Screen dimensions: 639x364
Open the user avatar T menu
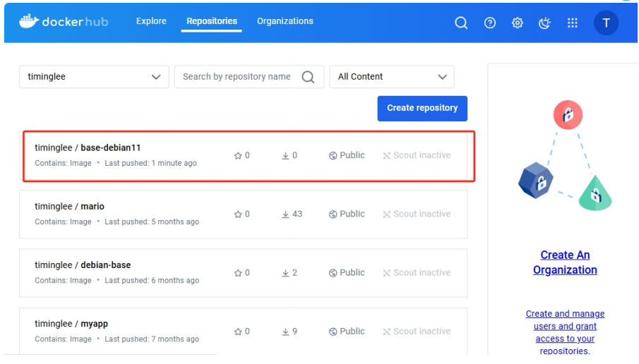click(606, 23)
